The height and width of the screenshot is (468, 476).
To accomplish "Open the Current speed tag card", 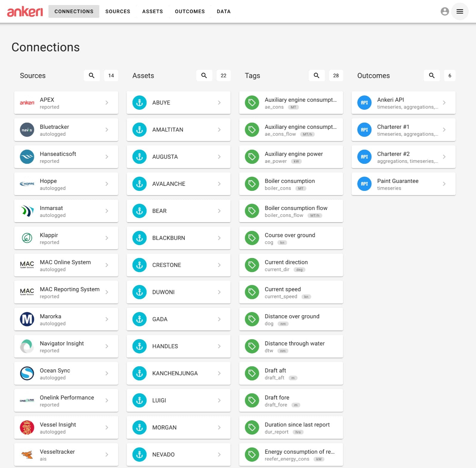I will pyautogui.click(x=291, y=292).
